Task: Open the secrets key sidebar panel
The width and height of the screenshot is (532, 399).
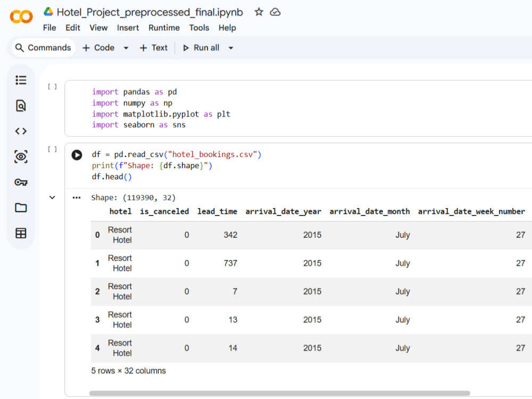Action: click(x=21, y=182)
